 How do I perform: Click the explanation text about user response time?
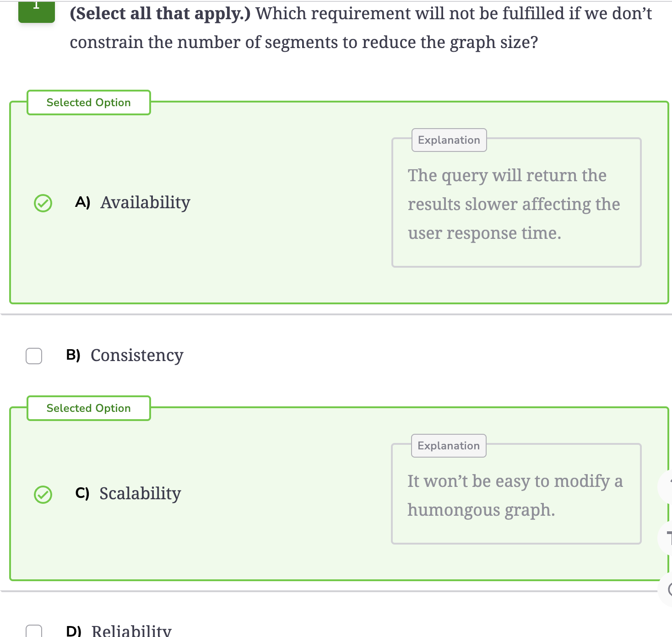click(514, 204)
